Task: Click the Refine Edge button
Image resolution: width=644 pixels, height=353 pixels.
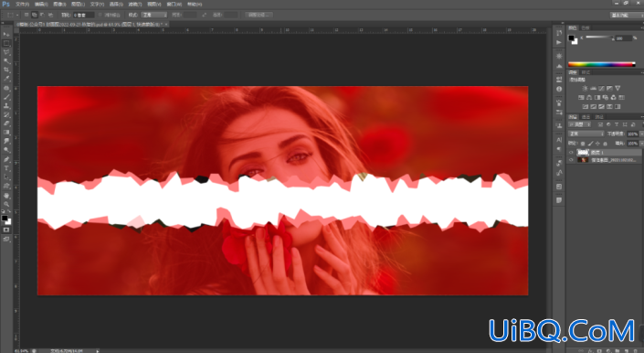Action: [259, 15]
